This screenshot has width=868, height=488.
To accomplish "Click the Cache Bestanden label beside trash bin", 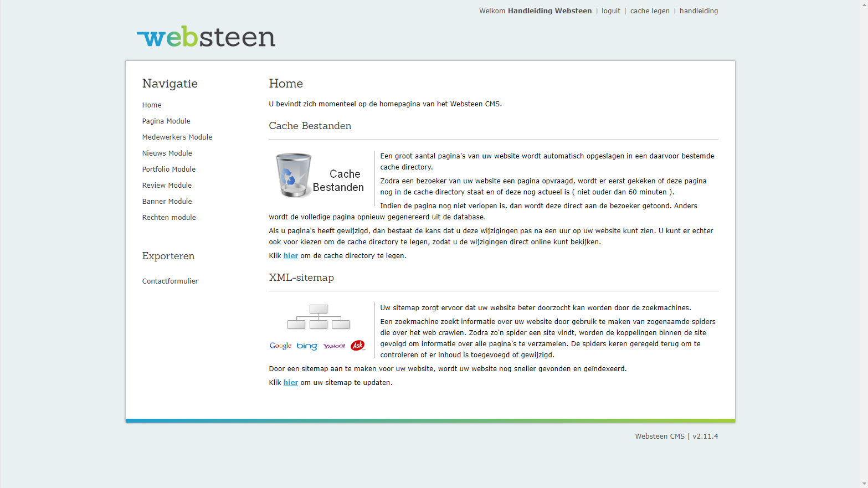I will [x=338, y=181].
